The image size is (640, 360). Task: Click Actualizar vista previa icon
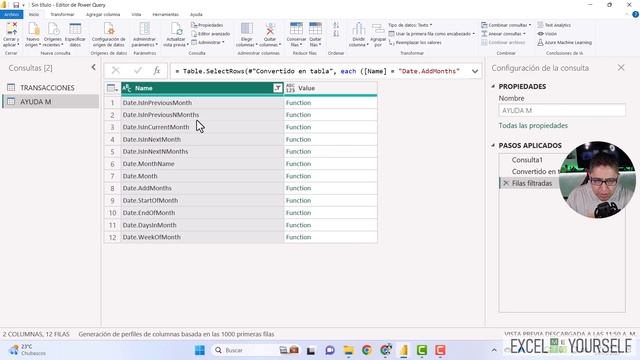(176, 29)
